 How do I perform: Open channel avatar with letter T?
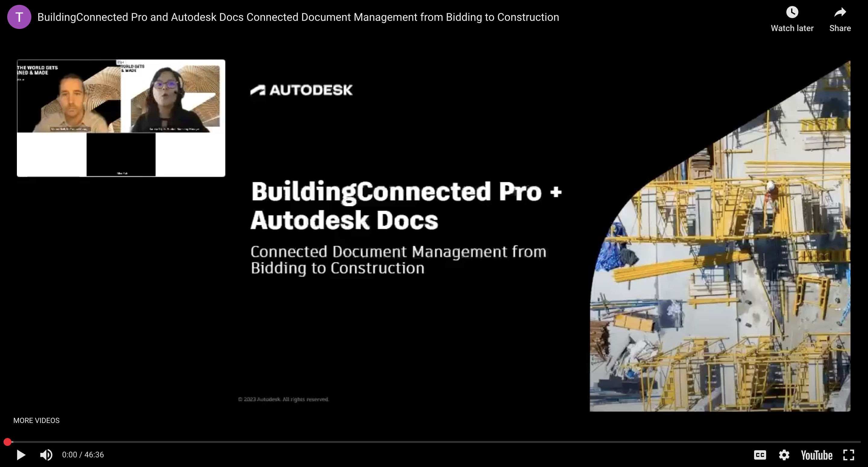tap(19, 17)
